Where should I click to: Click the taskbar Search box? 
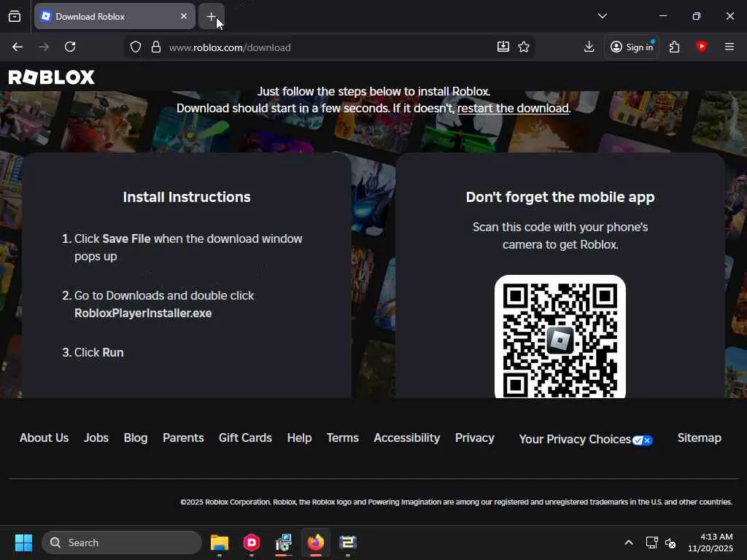coord(122,542)
